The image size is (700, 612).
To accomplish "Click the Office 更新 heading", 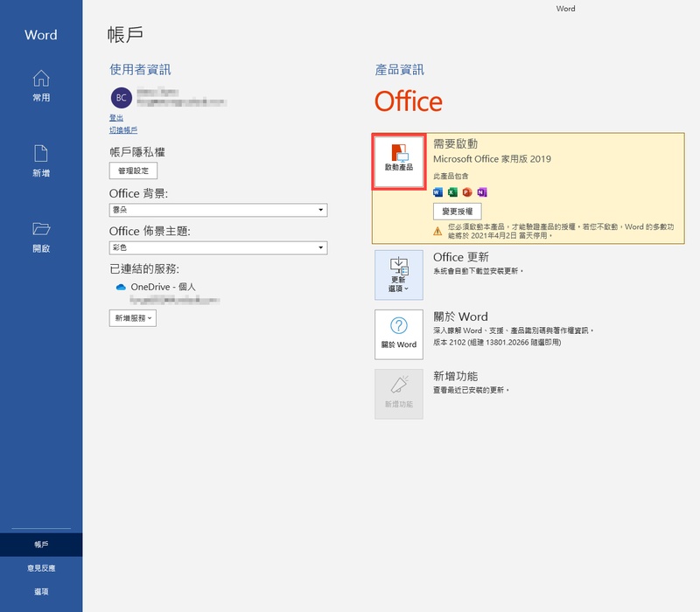I will [x=461, y=257].
